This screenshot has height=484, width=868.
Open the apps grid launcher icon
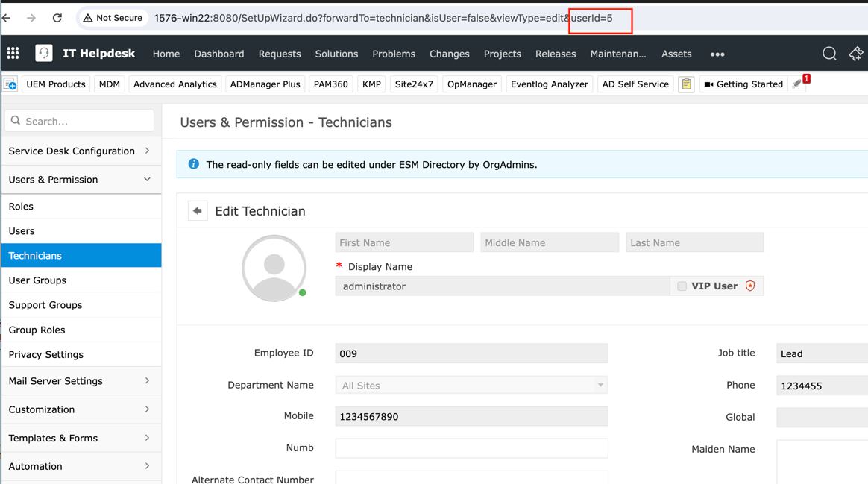[13, 54]
